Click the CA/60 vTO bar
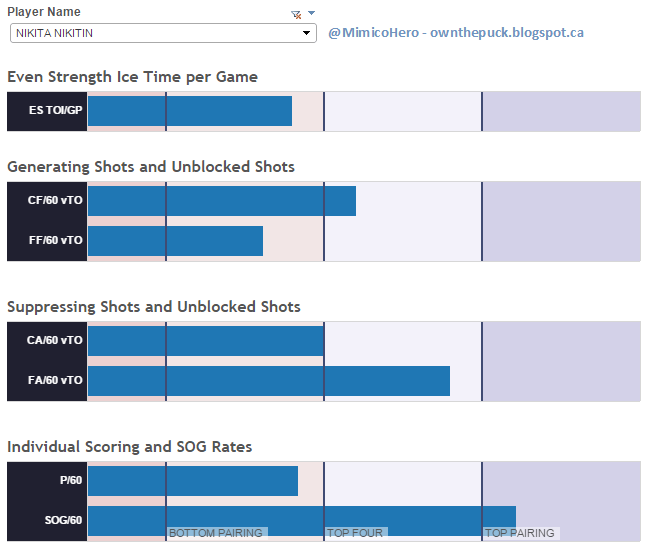Image resolution: width=646 pixels, height=550 pixels. tap(206, 341)
